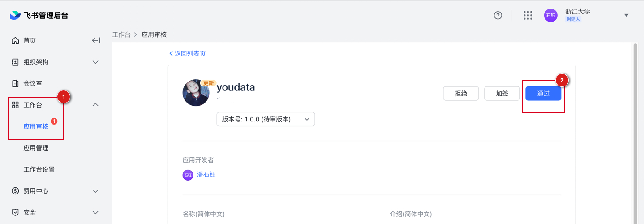
Task: Click the 费用中心 dollar icon
Action: coord(15,191)
